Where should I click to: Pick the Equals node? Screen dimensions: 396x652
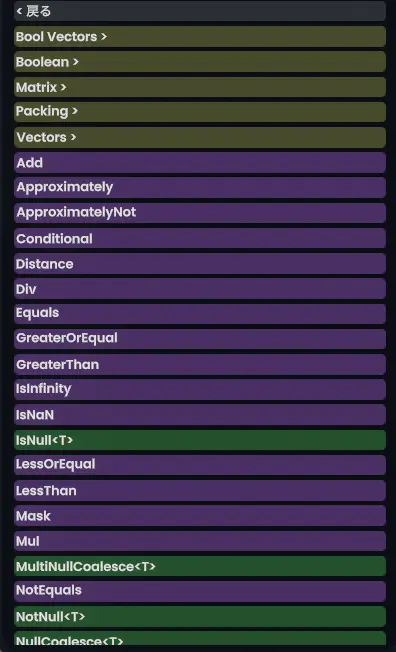point(200,314)
